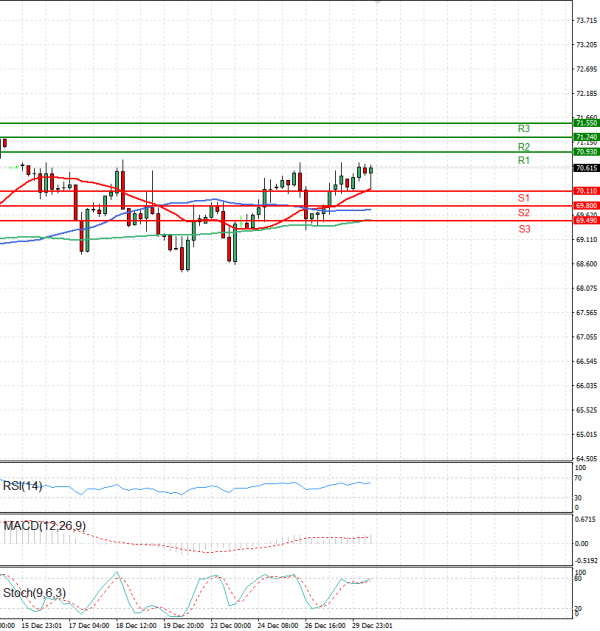The width and height of the screenshot is (600, 631).
Task: Click the Stoch(9,6,3) indicator label
Action: [x=34, y=593]
